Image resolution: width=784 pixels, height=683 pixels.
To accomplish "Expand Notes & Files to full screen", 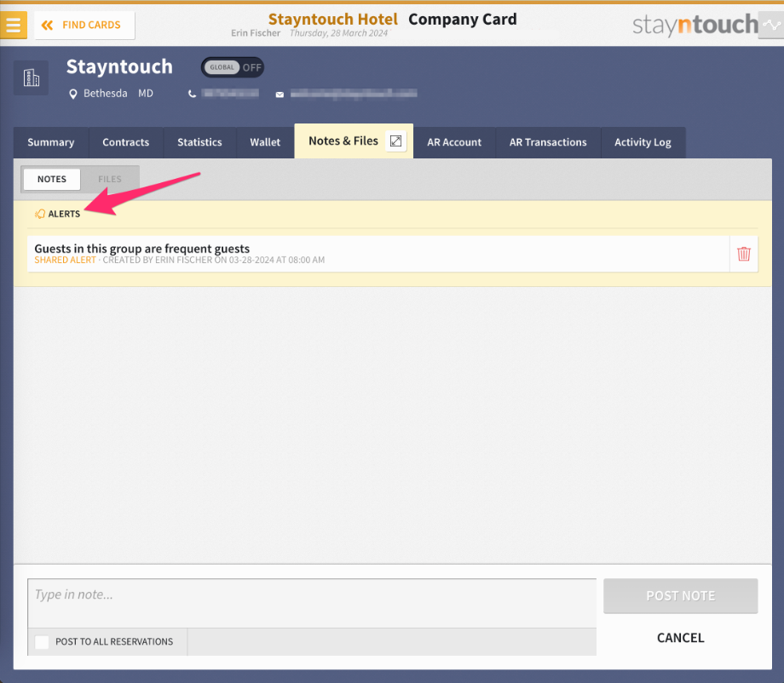I will [x=395, y=141].
